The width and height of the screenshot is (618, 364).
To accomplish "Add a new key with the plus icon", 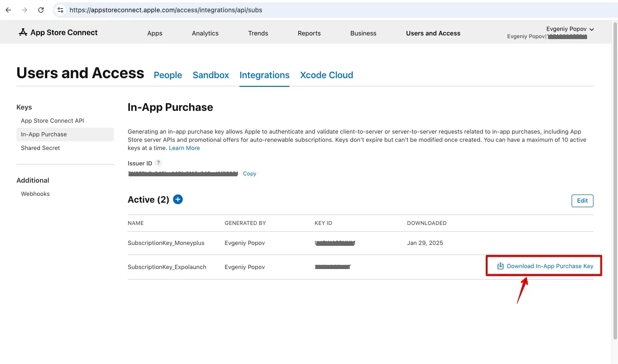I will [x=178, y=199].
